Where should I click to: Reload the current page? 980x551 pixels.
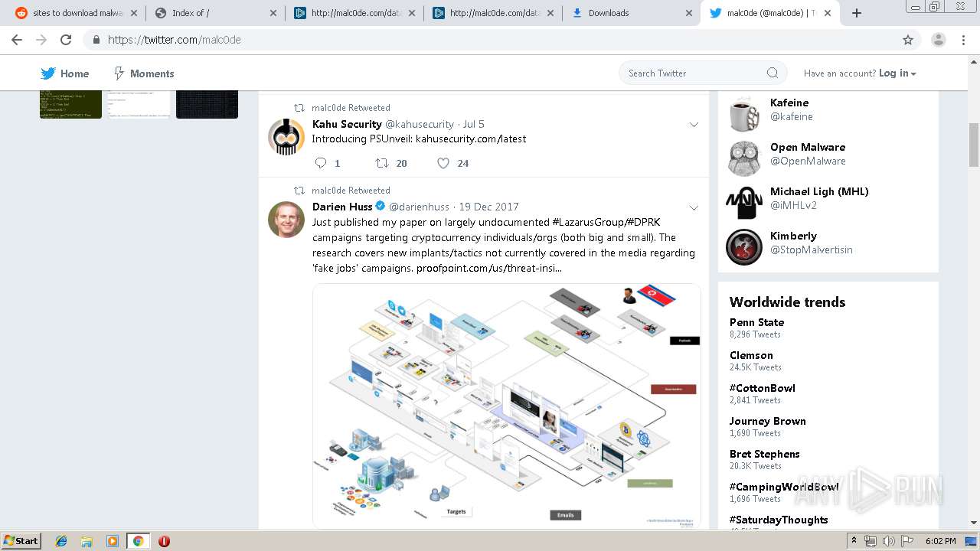pyautogui.click(x=66, y=40)
